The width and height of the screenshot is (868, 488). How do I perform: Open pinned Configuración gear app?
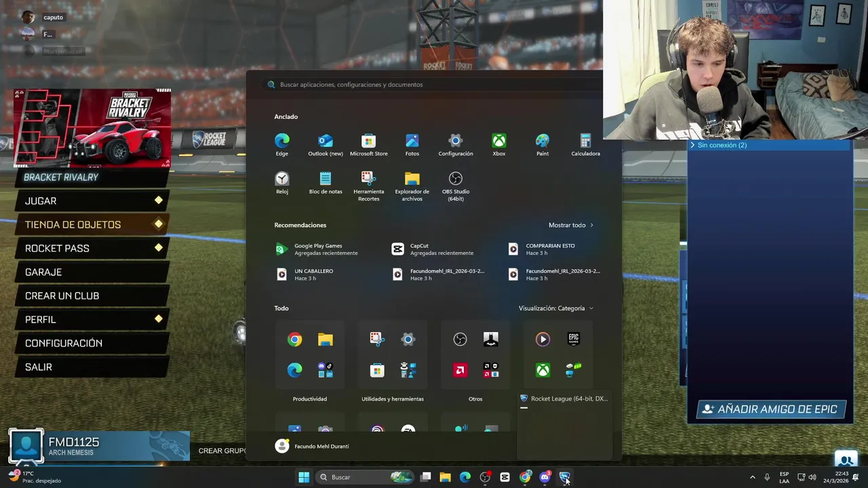[x=456, y=145]
